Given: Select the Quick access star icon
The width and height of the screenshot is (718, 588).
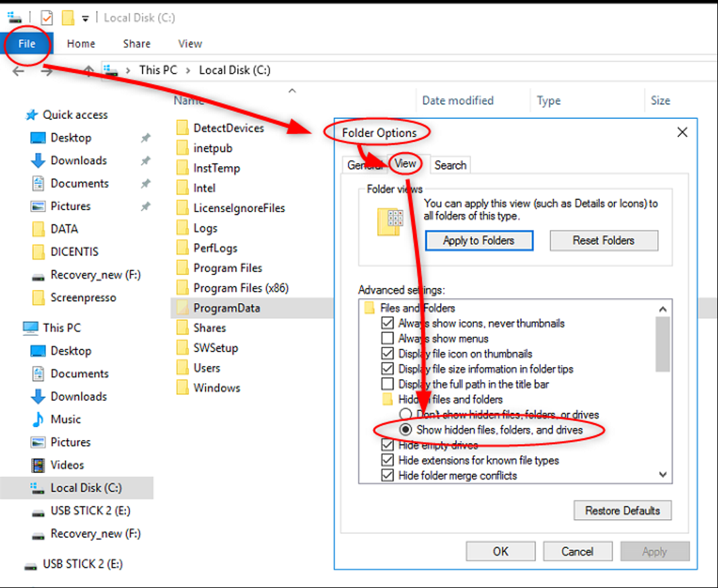Looking at the screenshot, I should [31, 114].
